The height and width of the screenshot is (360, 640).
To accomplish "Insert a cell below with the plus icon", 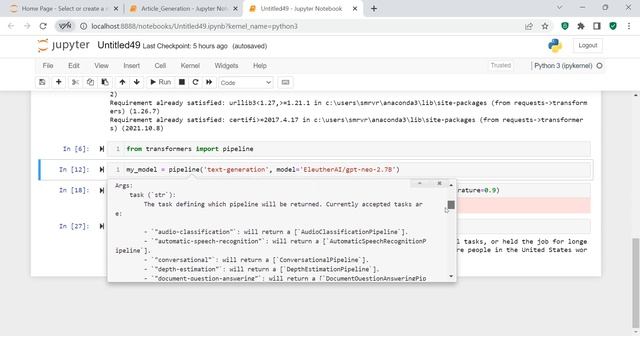I will tap(58, 82).
